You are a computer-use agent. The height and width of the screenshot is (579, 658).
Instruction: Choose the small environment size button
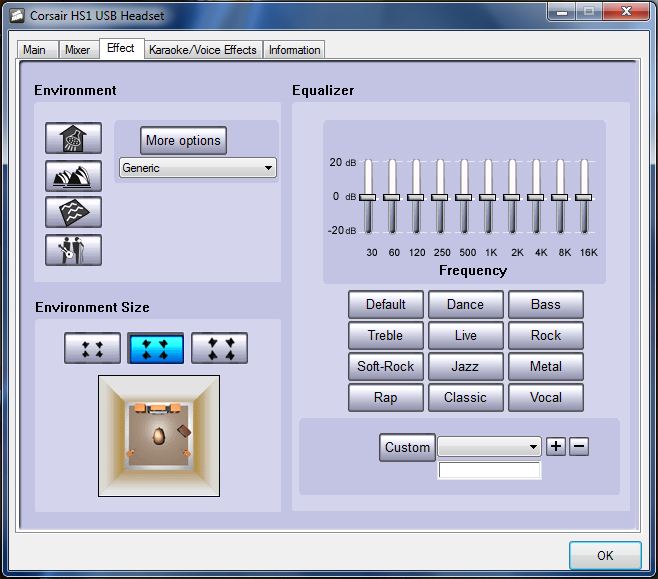pos(92,348)
